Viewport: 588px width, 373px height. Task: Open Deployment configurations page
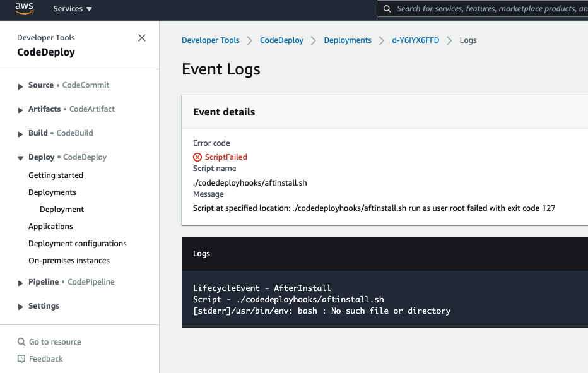pyautogui.click(x=77, y=243)
